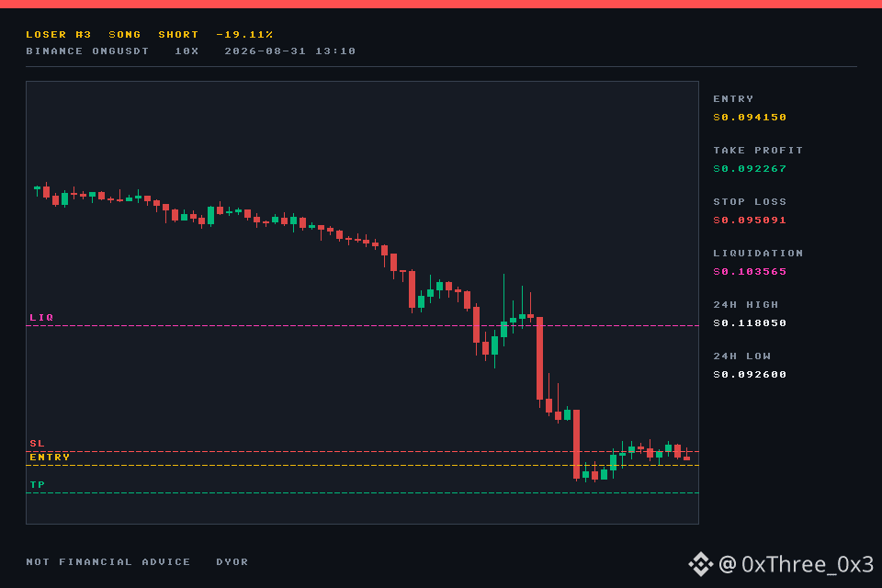Click the 'ENTRY' label in side panel

(x=733, y=99)
